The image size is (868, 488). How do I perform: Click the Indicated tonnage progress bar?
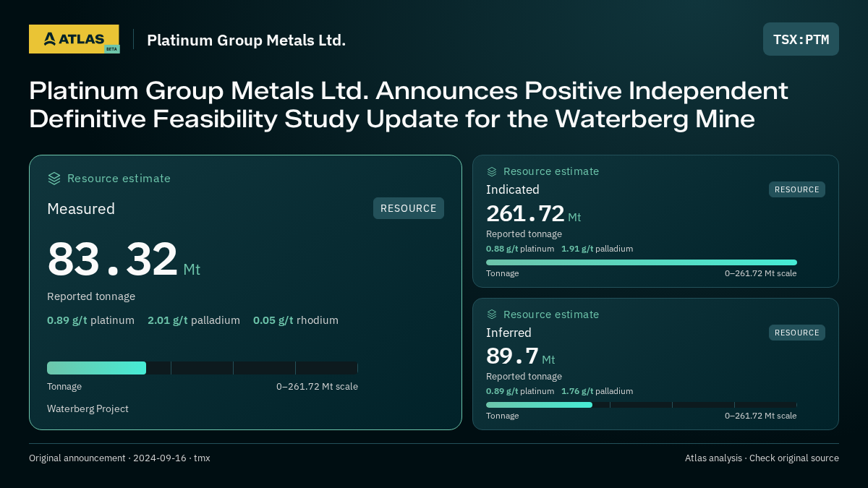[642, 262]
